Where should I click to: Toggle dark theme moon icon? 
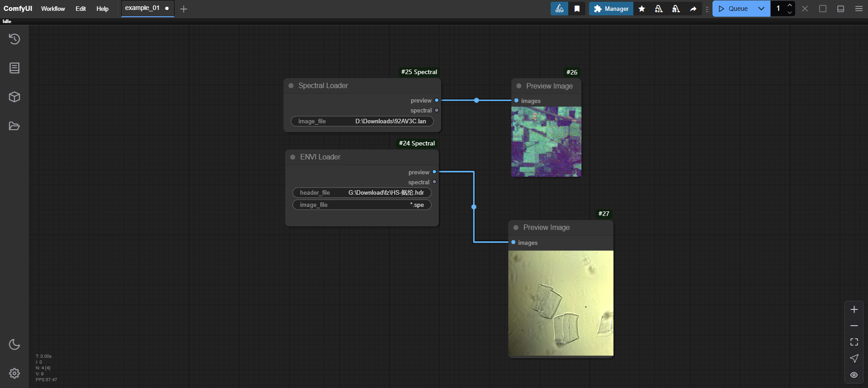click(14, 344)
